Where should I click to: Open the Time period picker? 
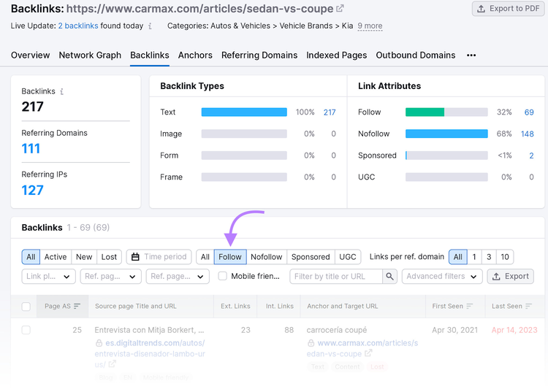(x=159, y=257)
